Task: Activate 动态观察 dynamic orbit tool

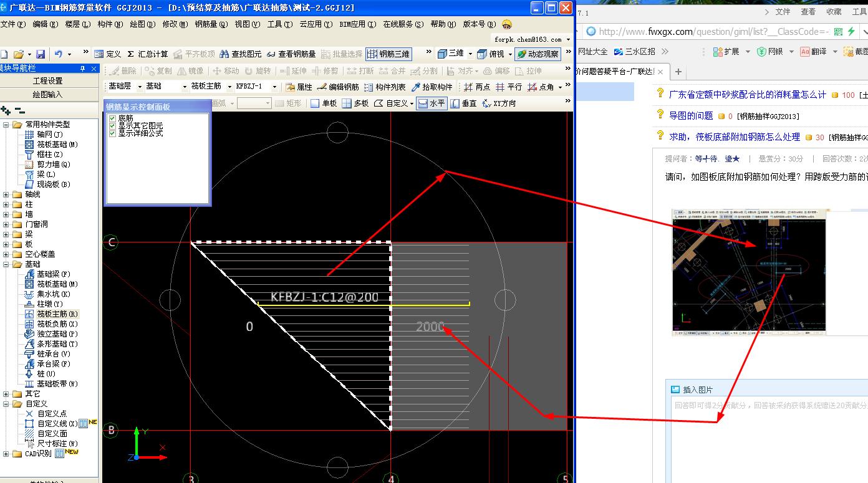Action: [538, 54]
